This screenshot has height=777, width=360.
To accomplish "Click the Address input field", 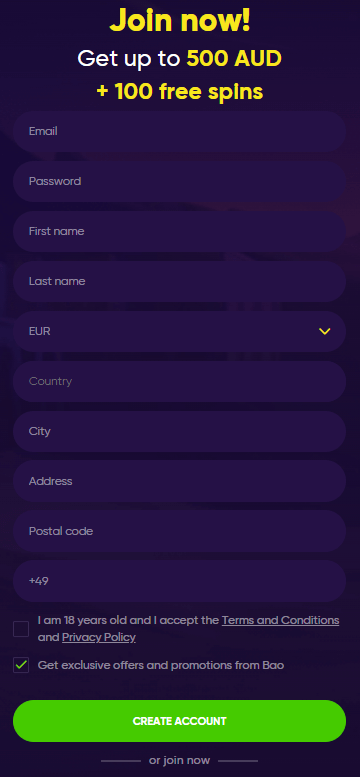I will point(180,481).
